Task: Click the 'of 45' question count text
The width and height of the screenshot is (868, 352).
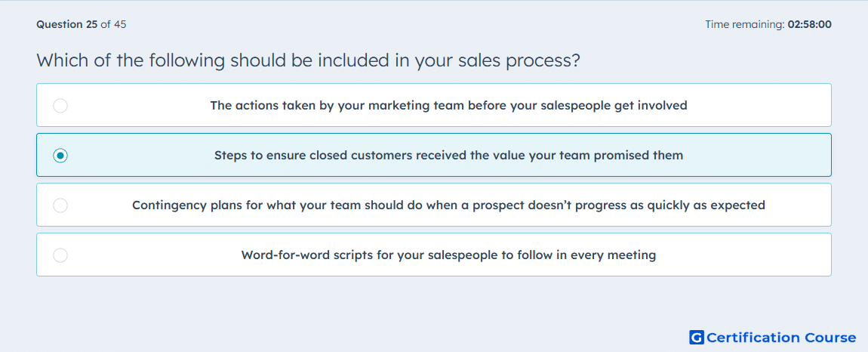Action: click(113, 24)
